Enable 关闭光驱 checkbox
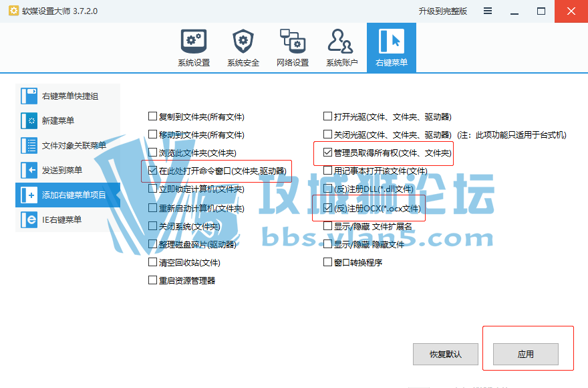Screen dimensions: 588x388 pyautogui.click(x=328, y=134)
